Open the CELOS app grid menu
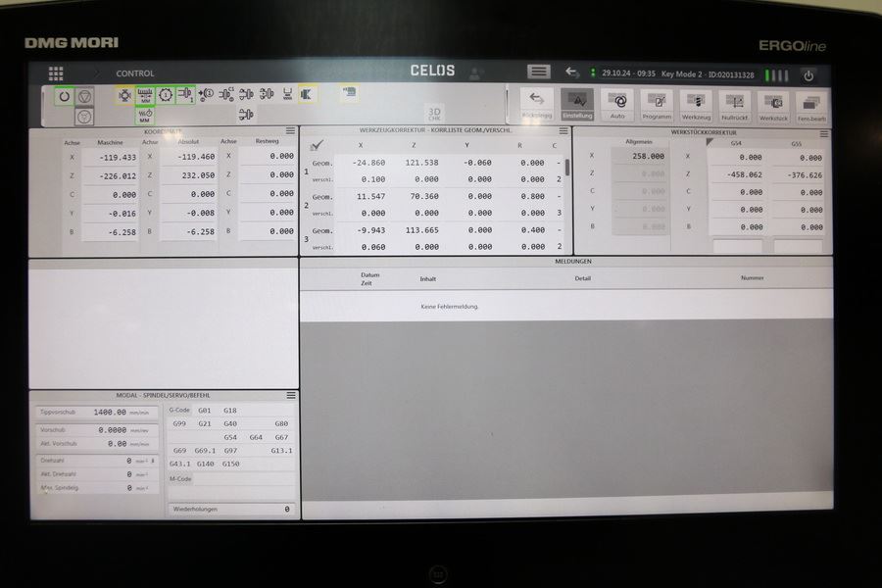This screenshot has width=882, height=588. [x=56, y=73]
